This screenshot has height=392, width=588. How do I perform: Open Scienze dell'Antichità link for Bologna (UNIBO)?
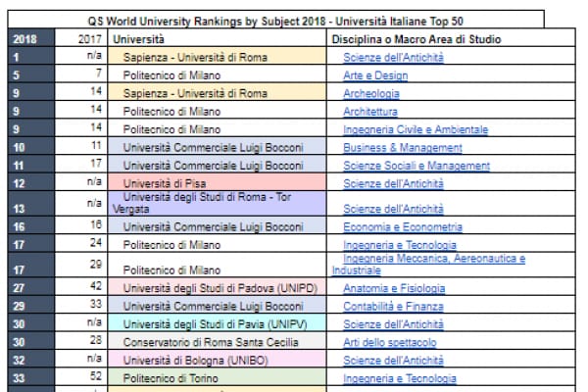[393, 360]
